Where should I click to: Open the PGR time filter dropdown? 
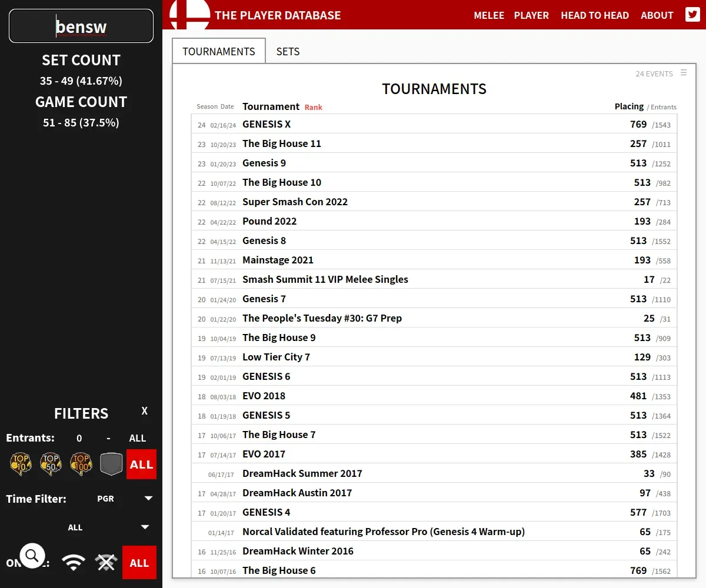click(x=124, y=499)
